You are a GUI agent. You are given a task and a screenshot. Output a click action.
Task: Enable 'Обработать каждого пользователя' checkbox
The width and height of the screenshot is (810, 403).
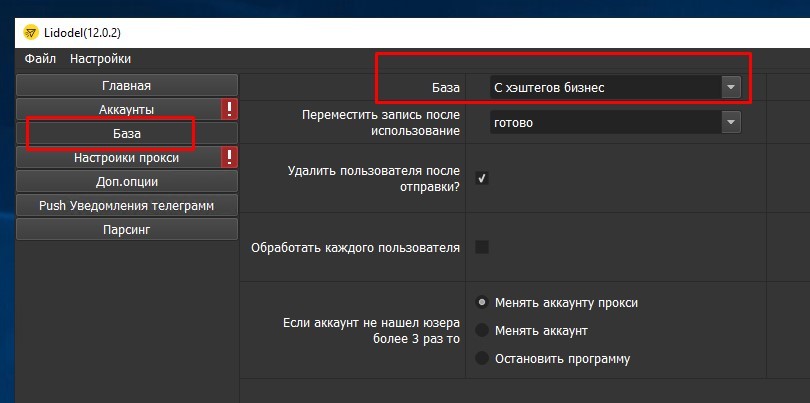click(481, 247)
